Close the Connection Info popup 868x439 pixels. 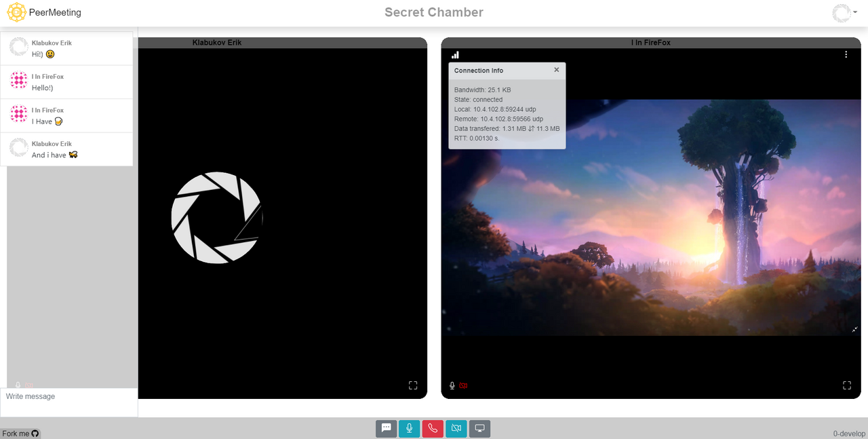557,70
